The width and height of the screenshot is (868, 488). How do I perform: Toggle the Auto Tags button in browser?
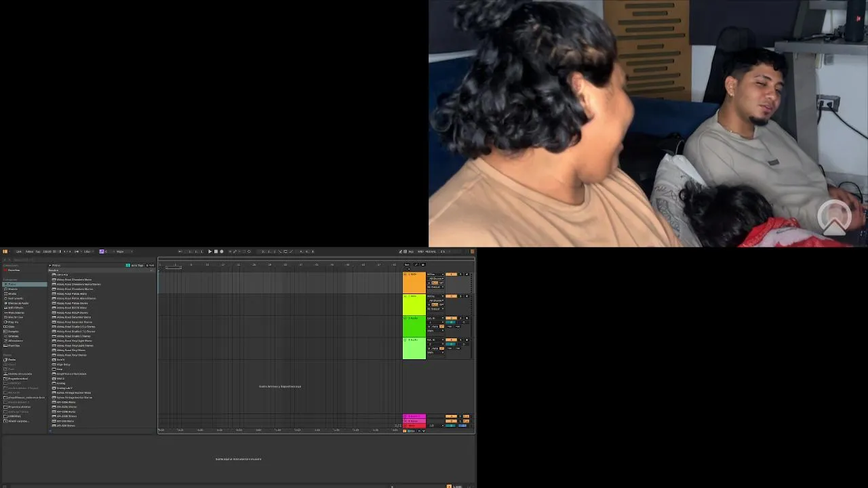[x=136, y=265]
